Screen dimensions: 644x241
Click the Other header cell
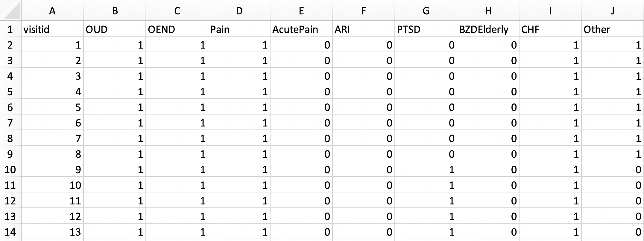tap(613, 29)
